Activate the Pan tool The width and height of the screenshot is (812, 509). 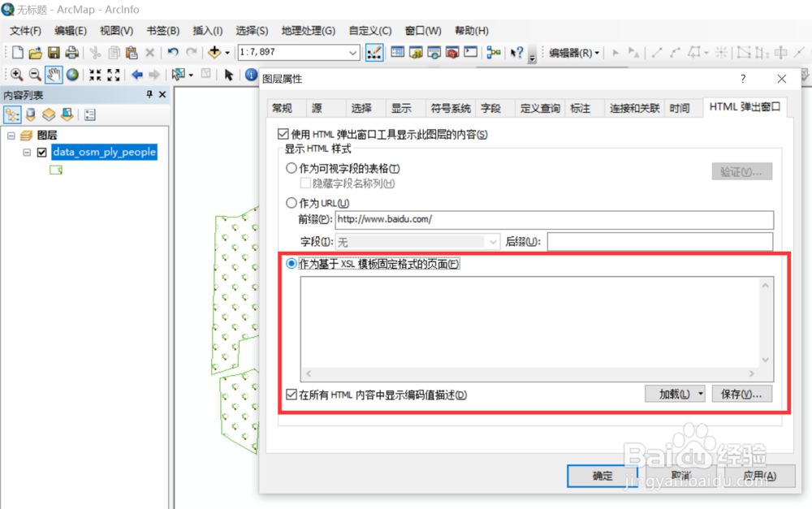point(54,75)
